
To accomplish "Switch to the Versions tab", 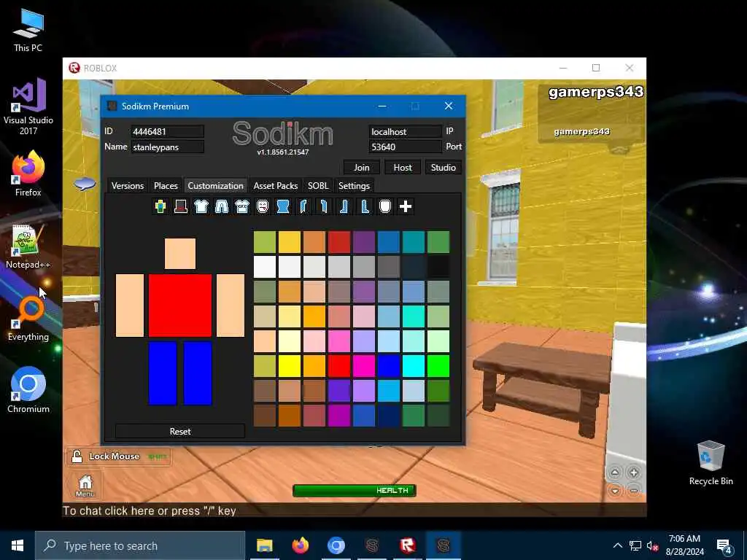I will coord(128,186).
